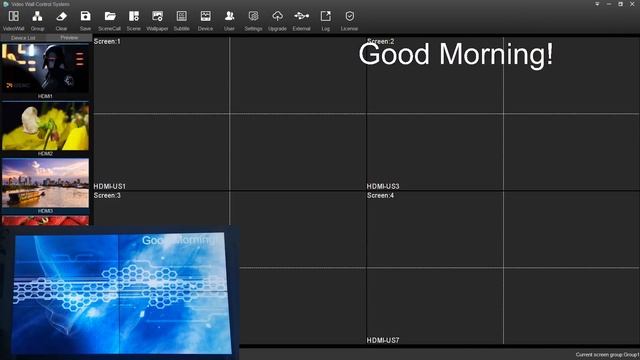The width and height of the screenshot is (640, 360).
Task: Click the Screen:2 label
Action: pyautogui.click(x=380, y=41)
